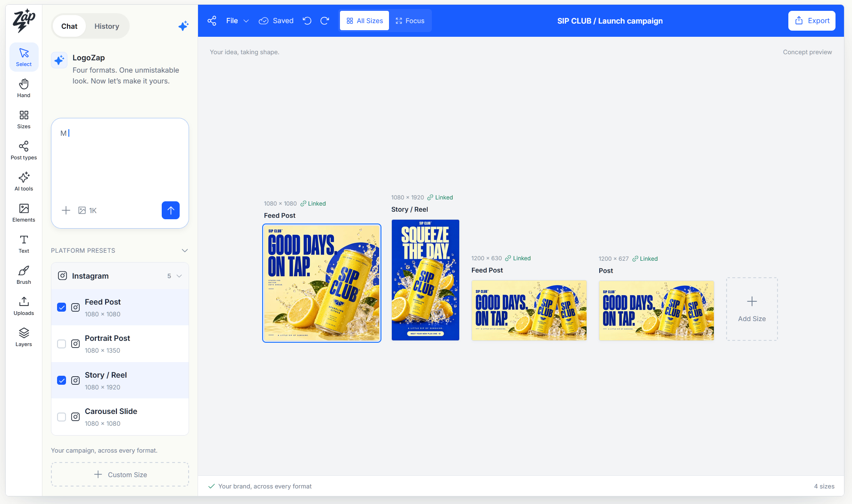Click the plus attachment icon in chat box
Viewport: 852px width, 504px height.
66,210
